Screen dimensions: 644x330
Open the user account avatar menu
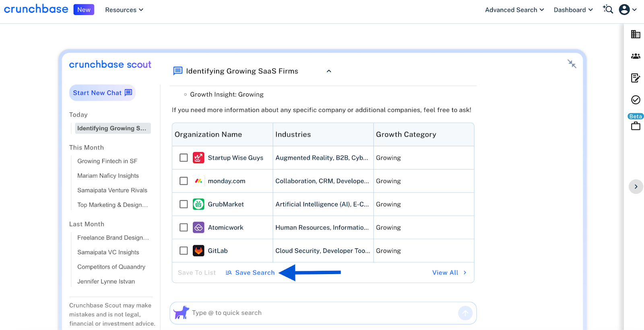point(627,9)
